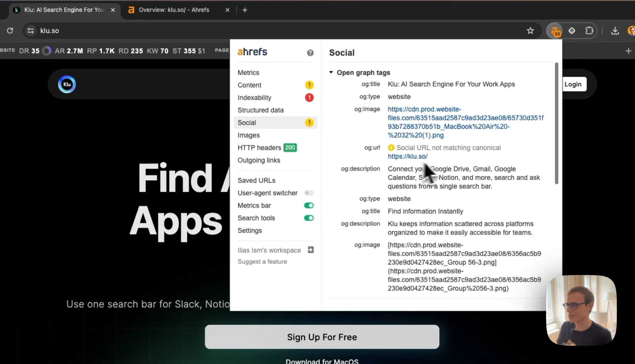This screenshot has height=364, width=635.
Task: Select the Social sidebar item
Action: click(x=275, y=122)
